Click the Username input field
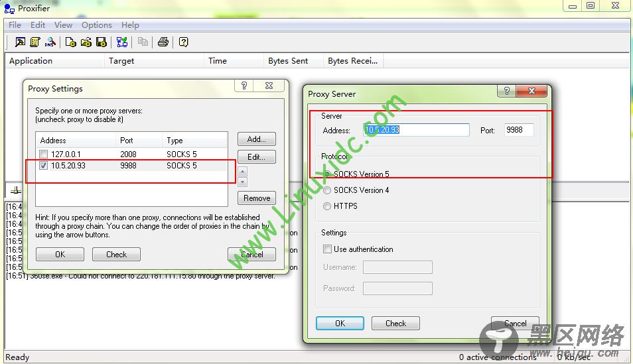The image size is (633, 364). tap(397, 267)
